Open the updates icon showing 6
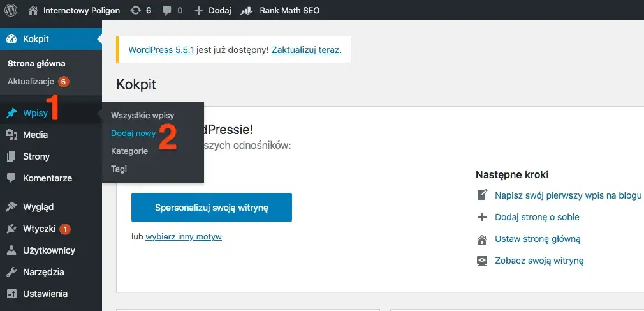Screen dimensions: 644x311 coord(135,11)
